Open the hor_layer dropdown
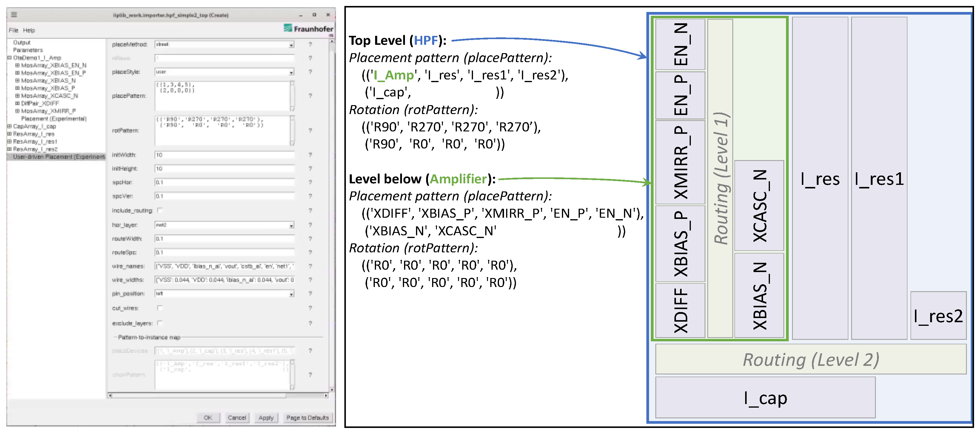Image resolution: width=980 pixels, height=436 pixels. coord(291,225)
